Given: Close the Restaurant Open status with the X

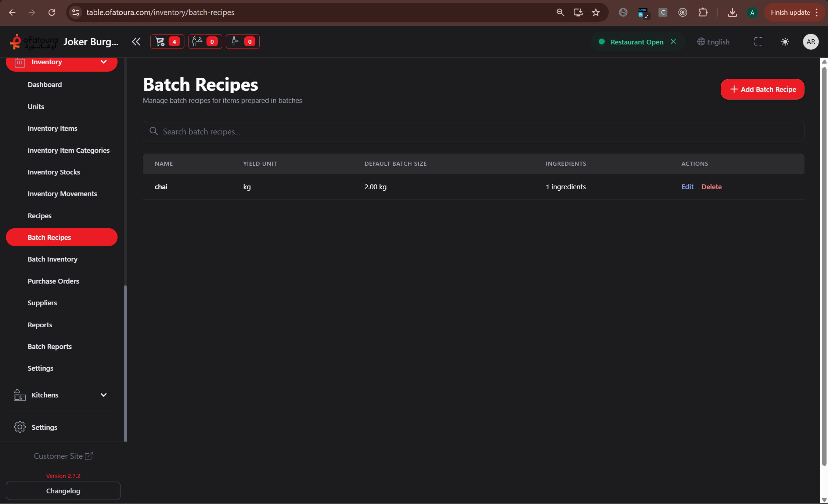Looking at the screenshot, I should 673,42.
